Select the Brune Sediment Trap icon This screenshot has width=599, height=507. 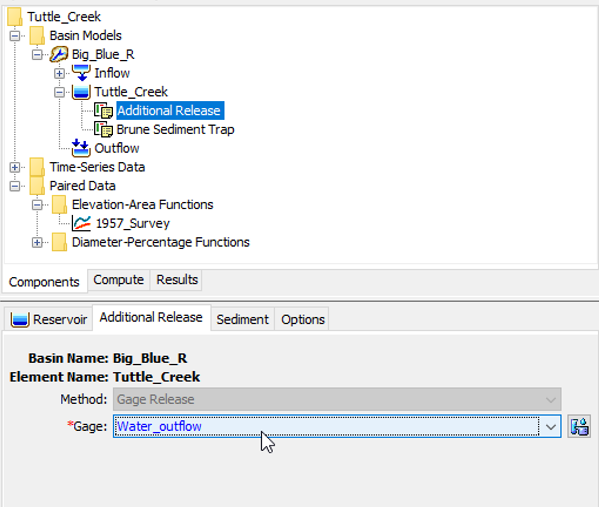(x=104, y=129)
